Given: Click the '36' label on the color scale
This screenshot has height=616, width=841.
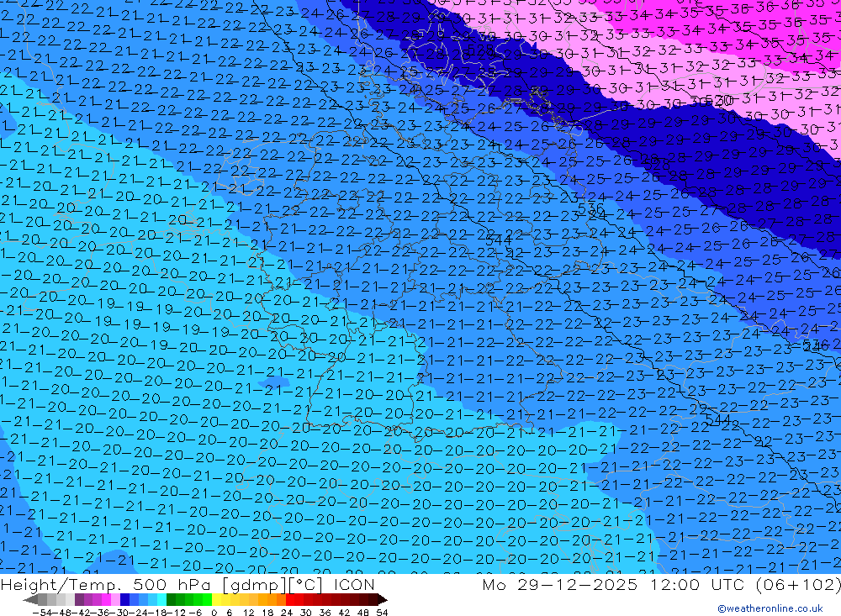Looking at the screenshot, I should click(x=325, y=613).
